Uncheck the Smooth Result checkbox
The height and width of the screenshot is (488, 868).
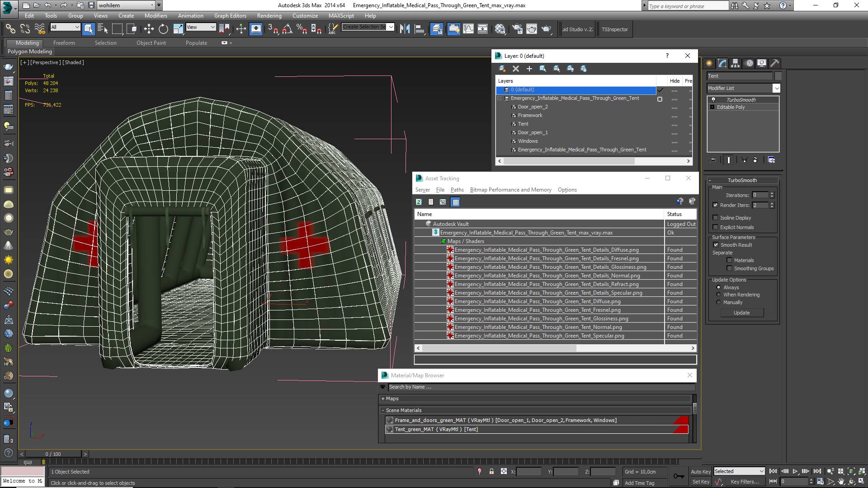click(716, 245)
